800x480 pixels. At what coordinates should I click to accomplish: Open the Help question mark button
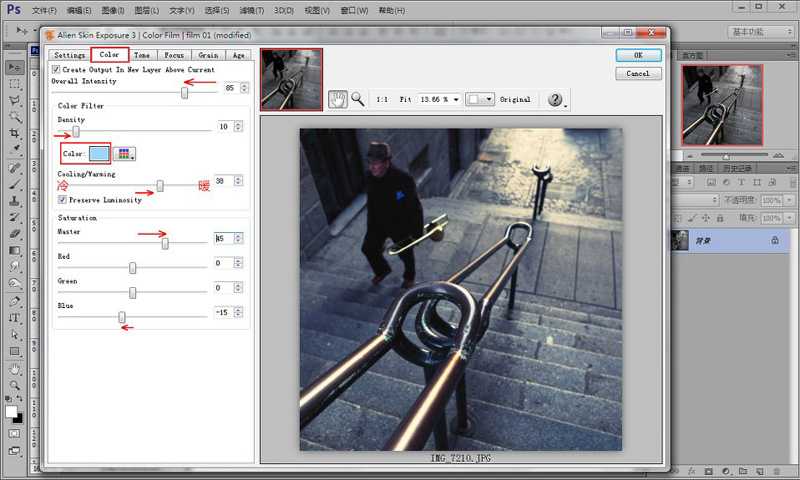555,99
